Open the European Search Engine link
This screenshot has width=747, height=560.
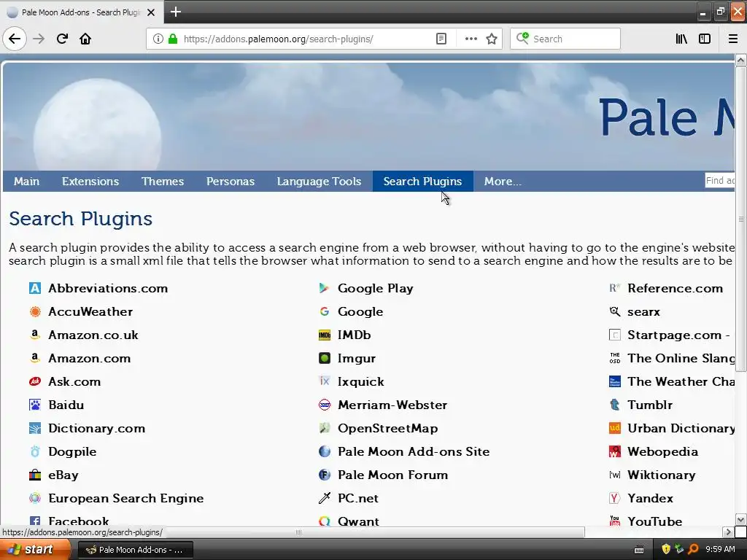point(125,498)
